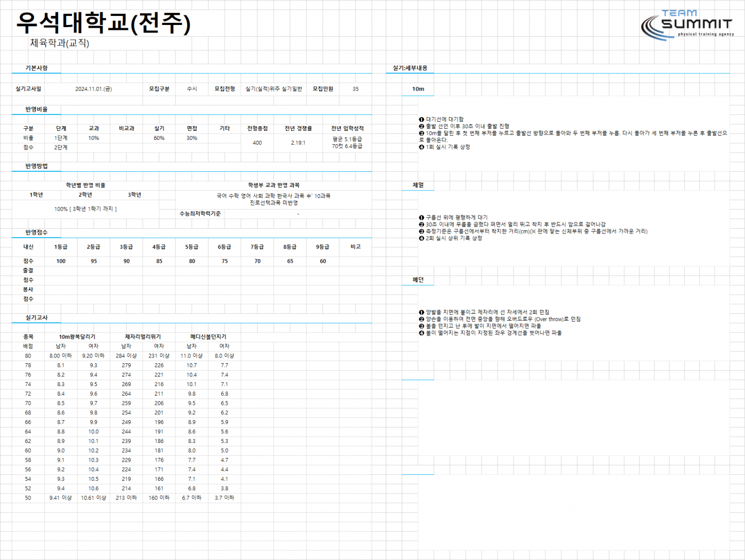Select the 메디신볼던지기 event header
Image resolution: width=745 pixels, height=560 pixels.
[208, 337]
